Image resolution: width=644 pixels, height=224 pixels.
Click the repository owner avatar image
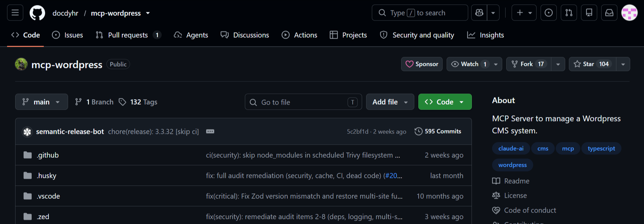(x=21, y=64)
